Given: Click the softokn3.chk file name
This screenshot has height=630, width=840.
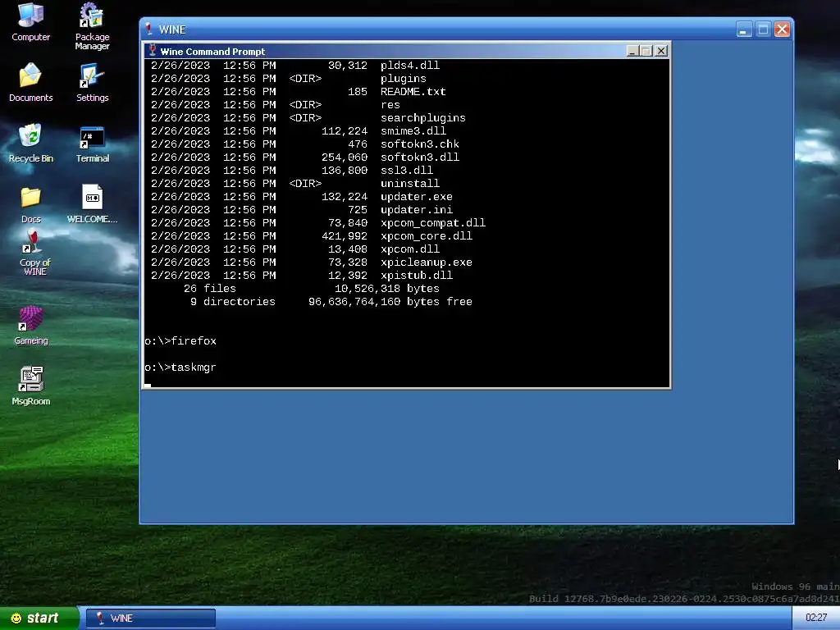Looking at the screenshot, I should (420, 144).
